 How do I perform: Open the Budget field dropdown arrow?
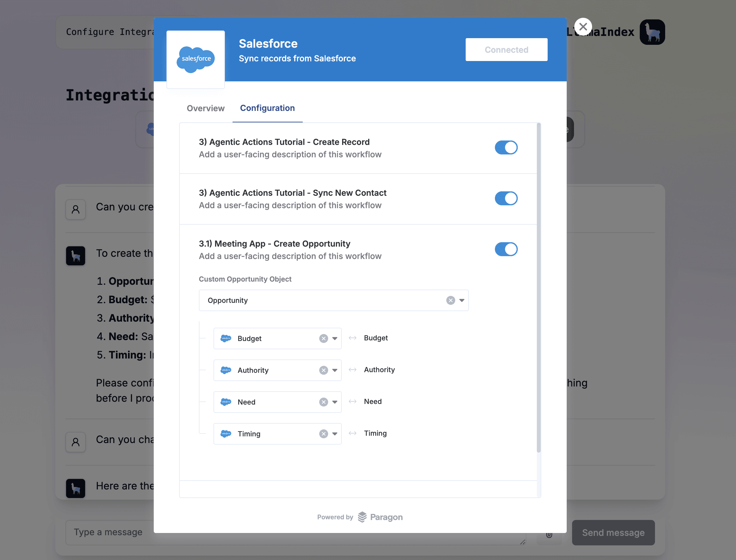[334, 338]
